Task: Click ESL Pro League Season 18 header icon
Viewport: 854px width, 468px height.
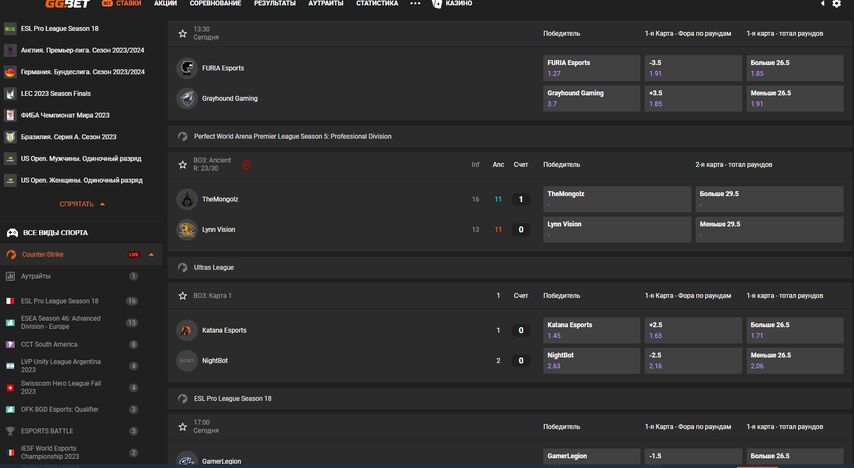Action: (182, 399)
